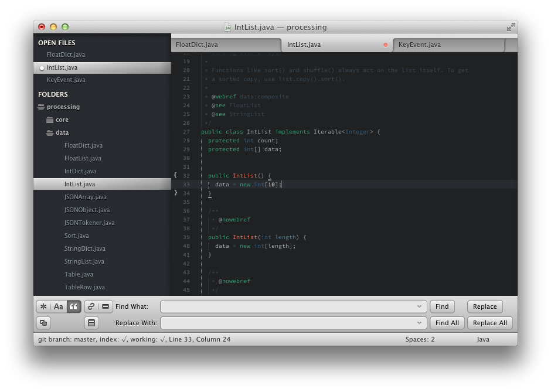Screen dimensions: 551x392
Task: Click the Java file icon in title bar
Action: tap(227, 27)
